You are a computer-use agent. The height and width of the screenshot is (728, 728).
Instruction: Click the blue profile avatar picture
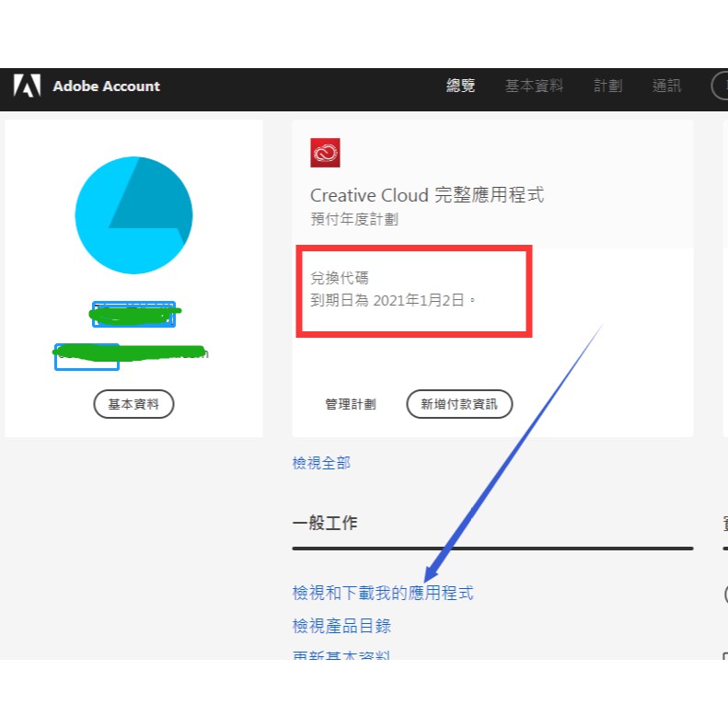coord(133,215)
